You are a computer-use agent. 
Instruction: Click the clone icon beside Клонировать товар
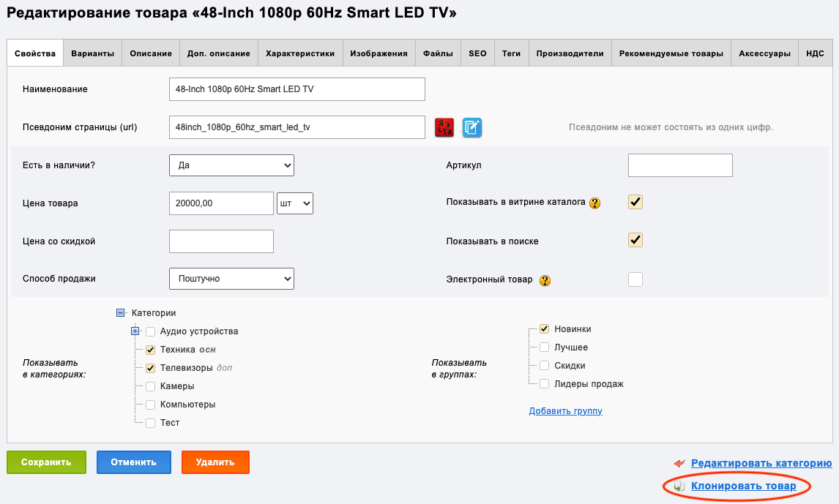pos(679,486)
